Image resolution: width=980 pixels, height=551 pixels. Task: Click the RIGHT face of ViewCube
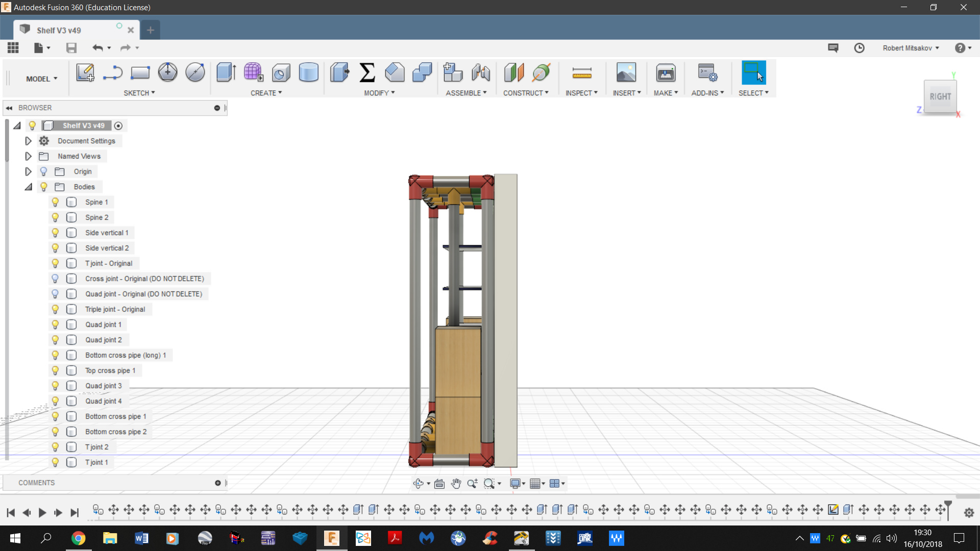click(940, 96)
